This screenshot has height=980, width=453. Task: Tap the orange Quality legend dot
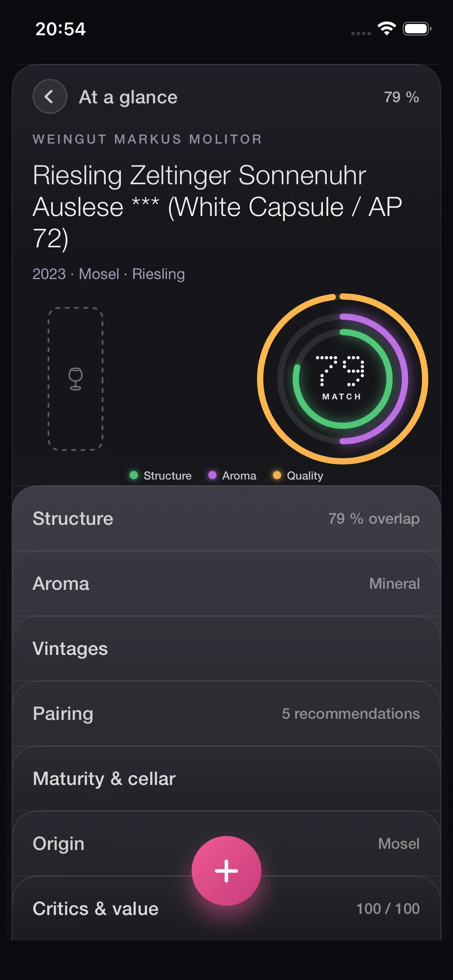tap(277, 475)
